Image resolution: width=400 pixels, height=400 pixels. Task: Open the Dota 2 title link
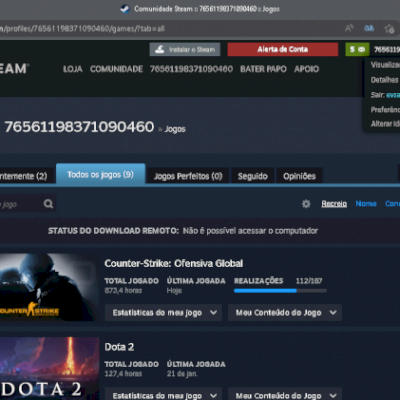point(119,347)
